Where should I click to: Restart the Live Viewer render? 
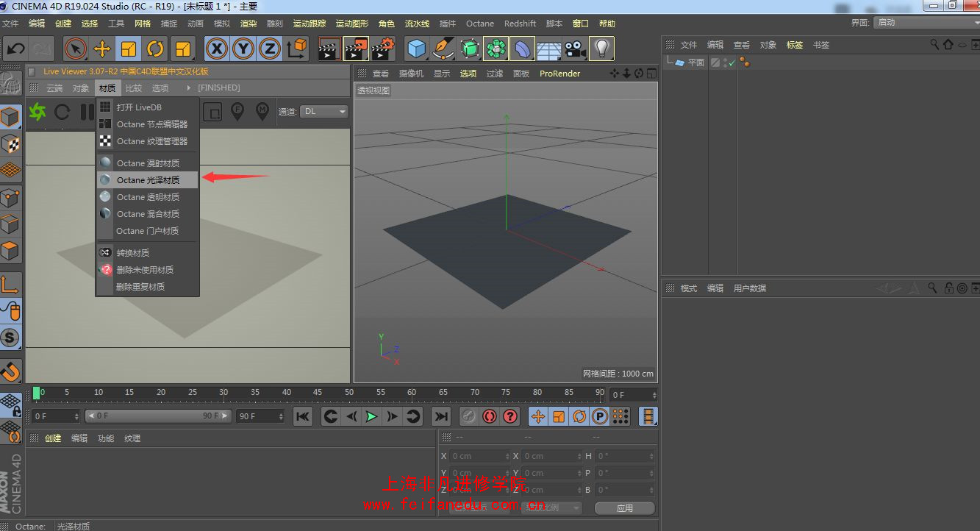pos(62,112)
